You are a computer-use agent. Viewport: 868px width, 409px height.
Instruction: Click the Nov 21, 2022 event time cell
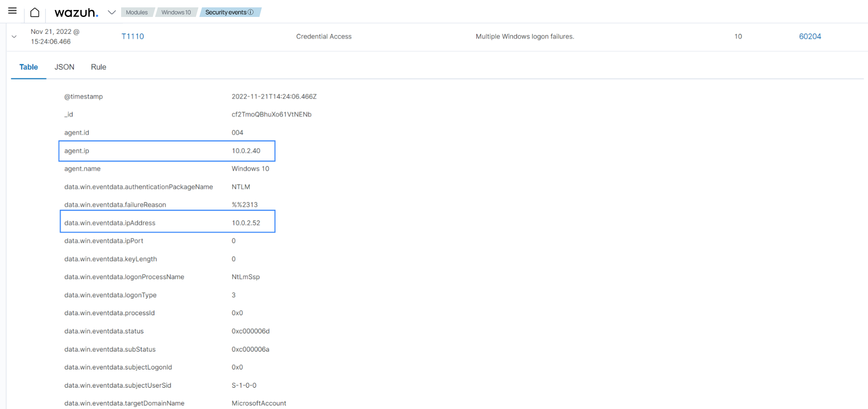click(55, 36)
